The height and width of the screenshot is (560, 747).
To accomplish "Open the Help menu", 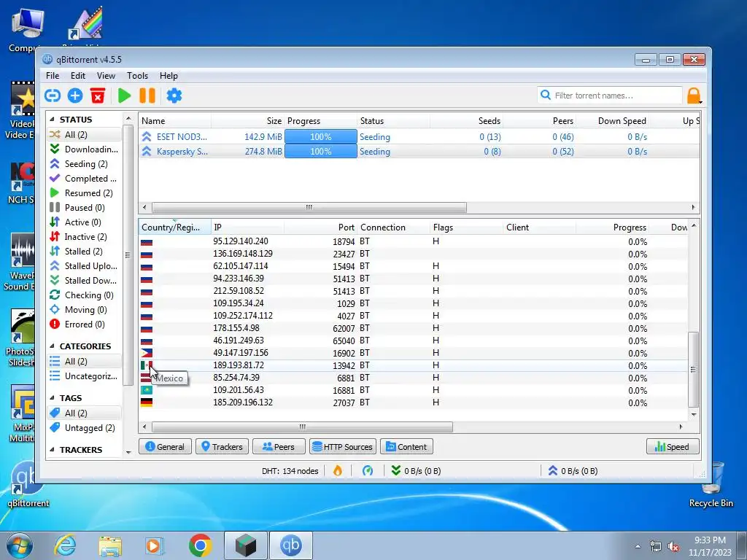I will tap(169, 76).
